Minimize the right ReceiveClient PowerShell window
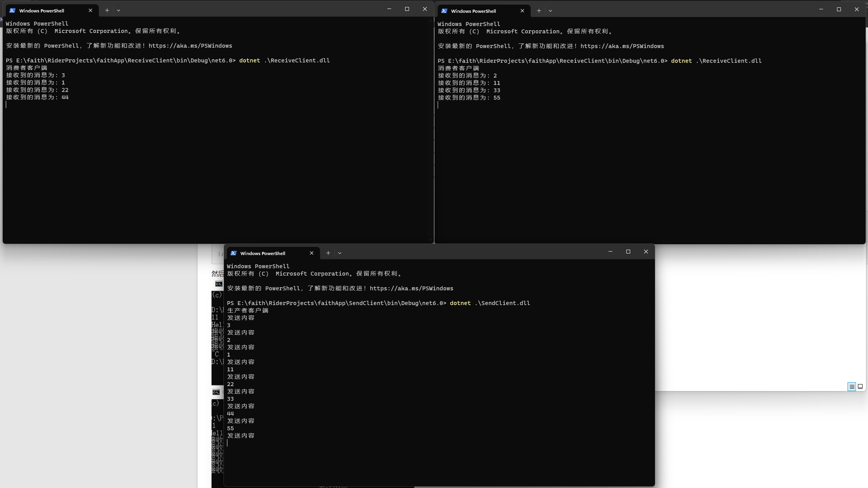 (821, 9)
